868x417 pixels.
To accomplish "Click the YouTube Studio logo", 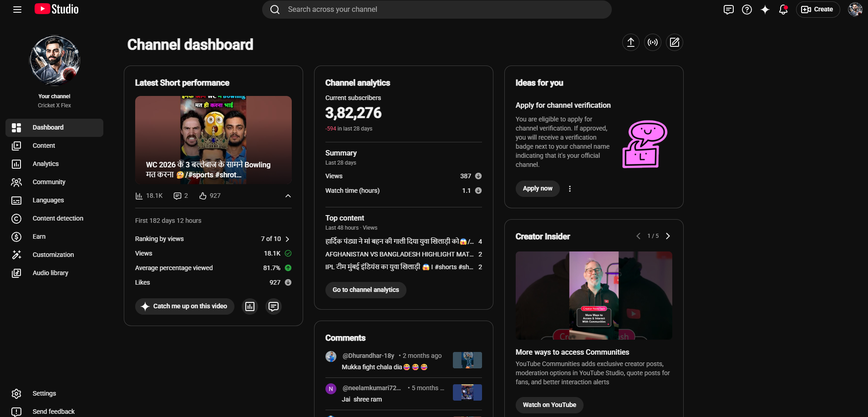I will (56, 9).
